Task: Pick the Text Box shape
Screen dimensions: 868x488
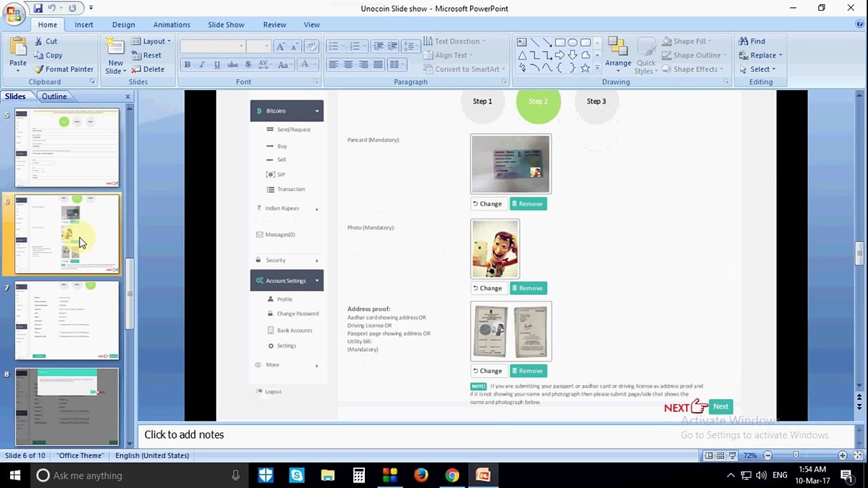Action: click(521, 42)
